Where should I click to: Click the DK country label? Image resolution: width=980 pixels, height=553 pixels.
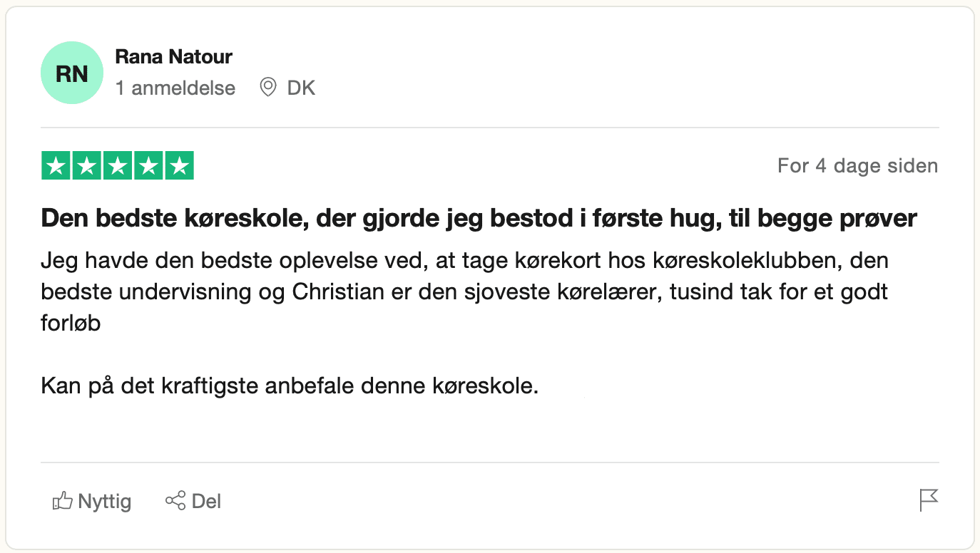tap(301, 88)
